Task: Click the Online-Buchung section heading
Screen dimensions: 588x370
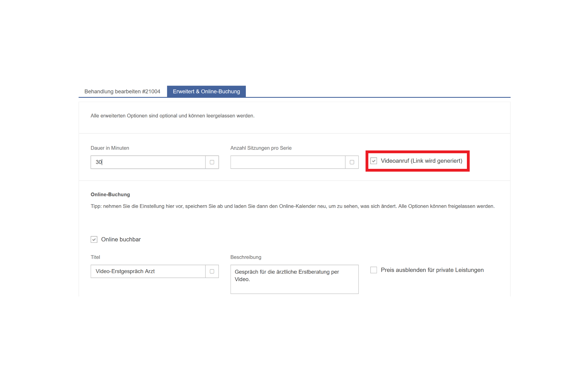Action: tap(110, 194)
